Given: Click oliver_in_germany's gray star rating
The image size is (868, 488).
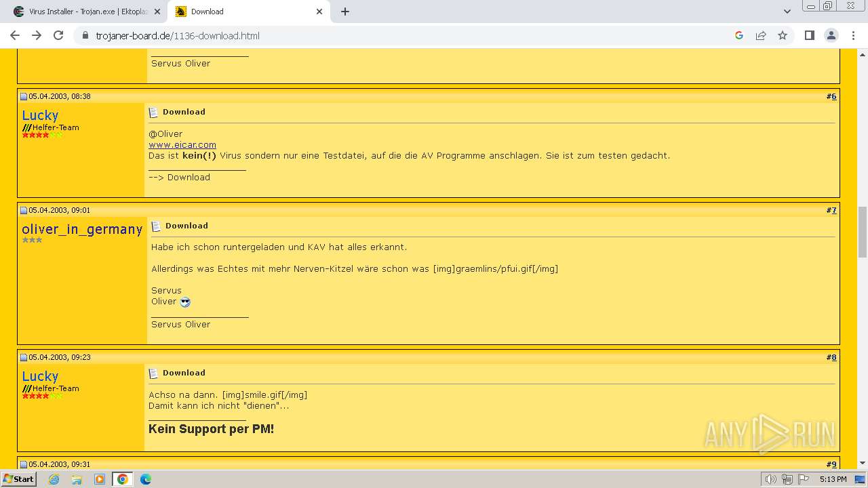Looking at the screenshot, I should (x=32, y=240).
